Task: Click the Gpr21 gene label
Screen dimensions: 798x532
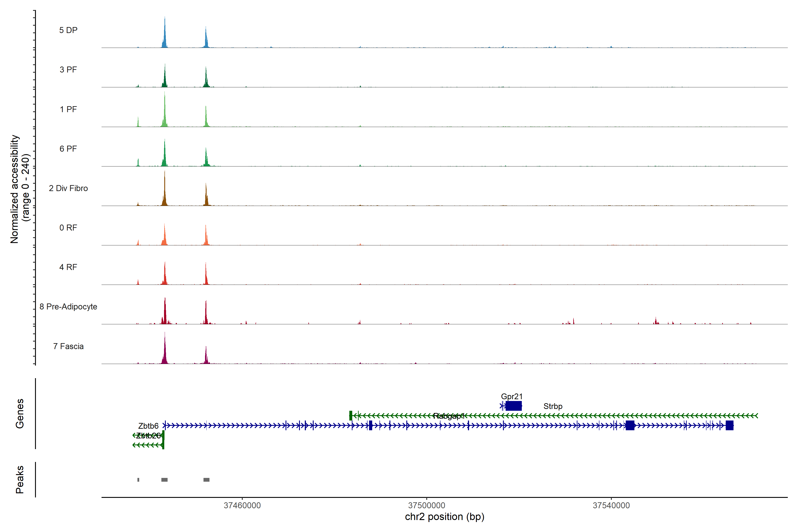Action: 512,396
